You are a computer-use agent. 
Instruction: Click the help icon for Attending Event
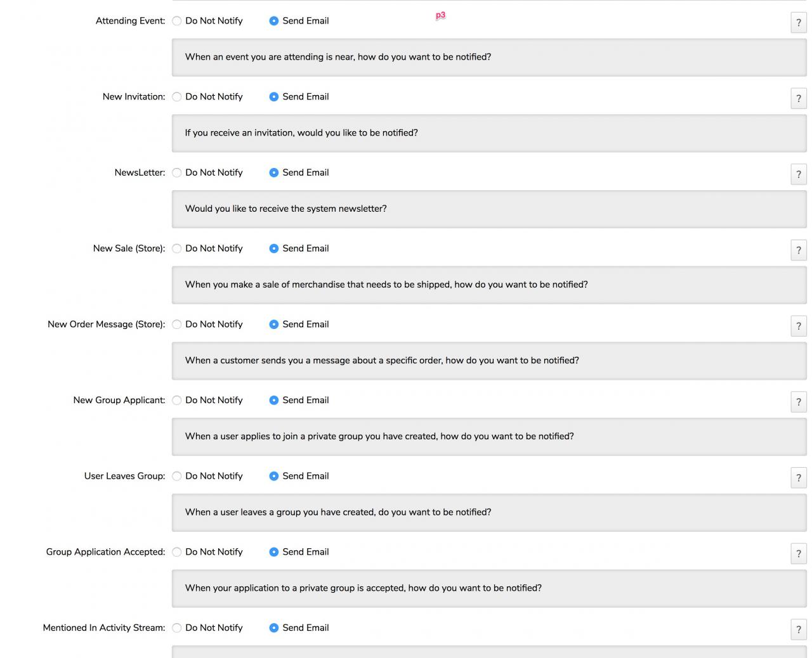(x=798, y=22)
